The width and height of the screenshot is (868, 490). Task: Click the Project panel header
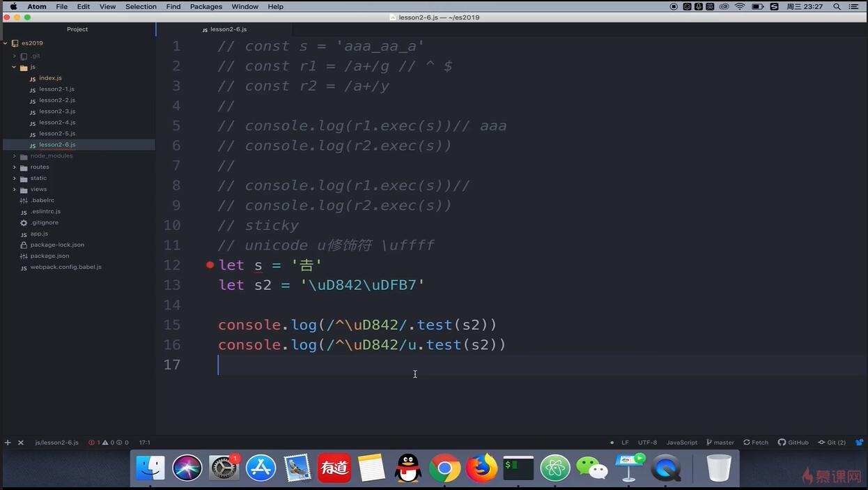(x=77, y=29)
